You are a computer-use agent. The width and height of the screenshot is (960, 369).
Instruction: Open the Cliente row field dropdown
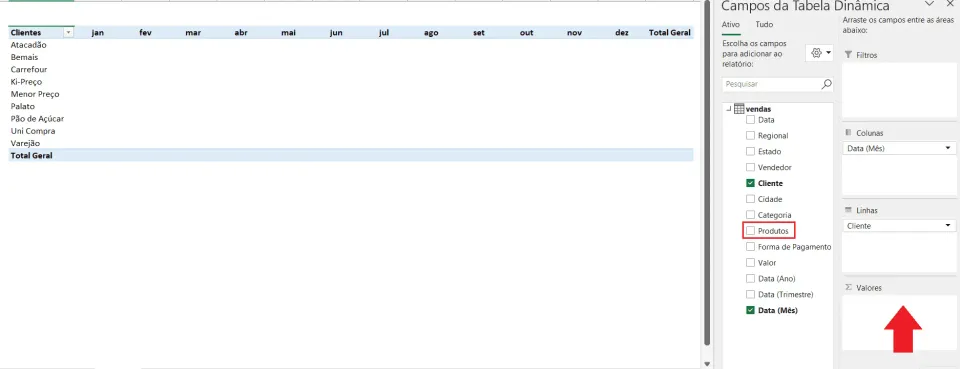click(948, 226)
